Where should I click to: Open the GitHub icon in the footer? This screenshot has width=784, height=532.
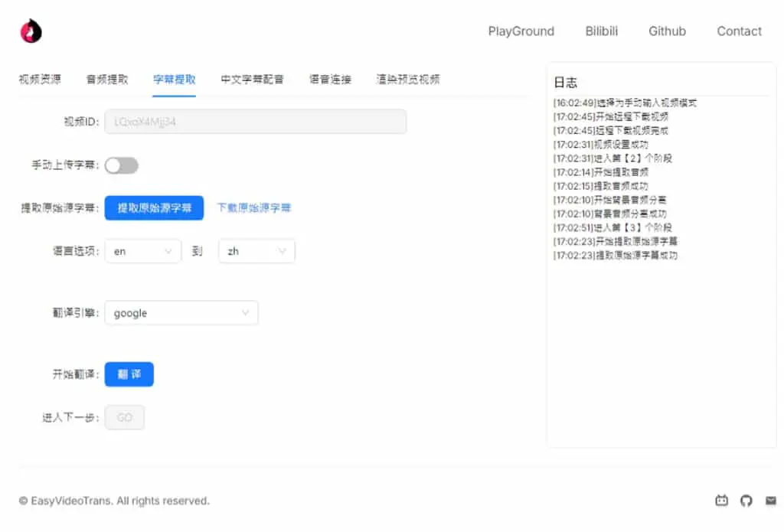[x=746, y=501]
